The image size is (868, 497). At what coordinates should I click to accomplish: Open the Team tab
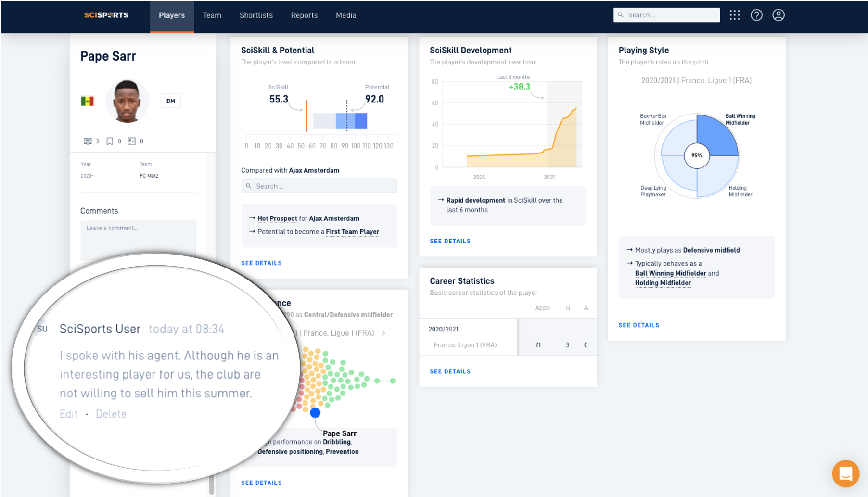coord(212,15)
